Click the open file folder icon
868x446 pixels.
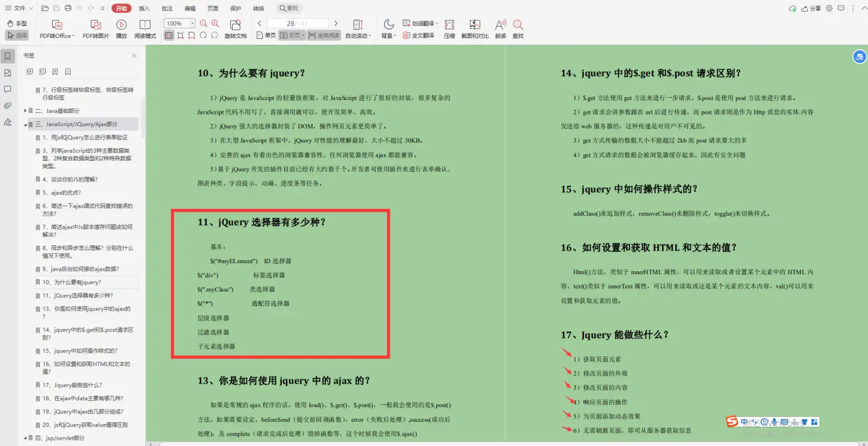45,8
